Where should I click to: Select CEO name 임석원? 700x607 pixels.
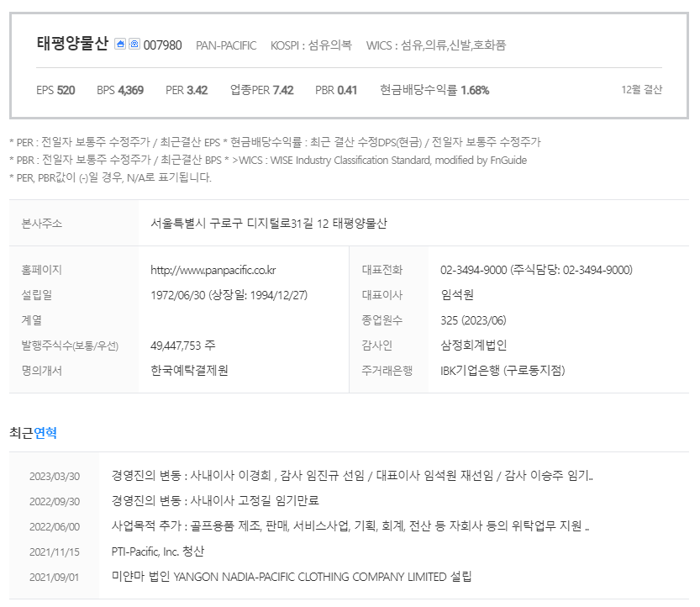tap(457, 295)
